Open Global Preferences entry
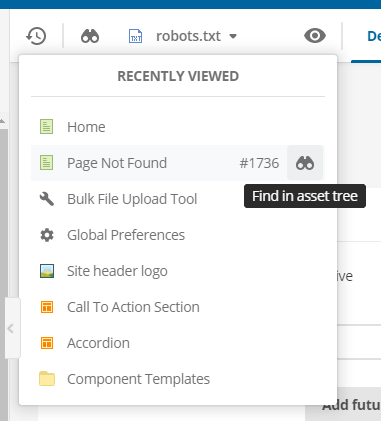The image size is (381, 421). click(x=178, y=235)
